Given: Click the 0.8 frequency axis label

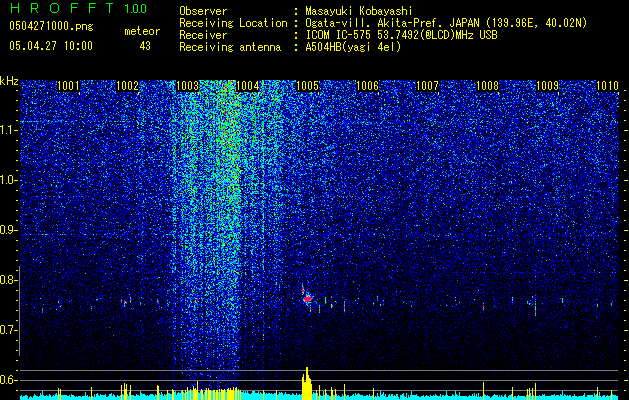Looking at the screenshot, I should tap(9, 280).
